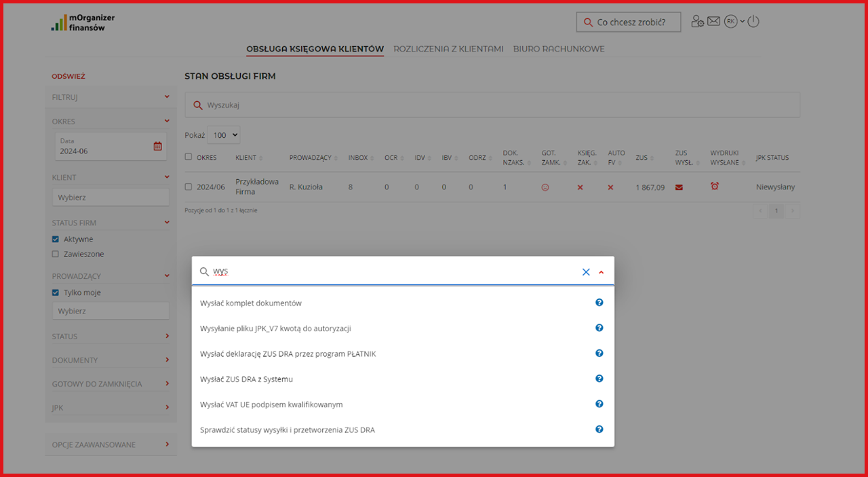The height and width of the screenshot is (477, 868).
Task: Open the envelope messages icon in header
Action: coord(713,21)
